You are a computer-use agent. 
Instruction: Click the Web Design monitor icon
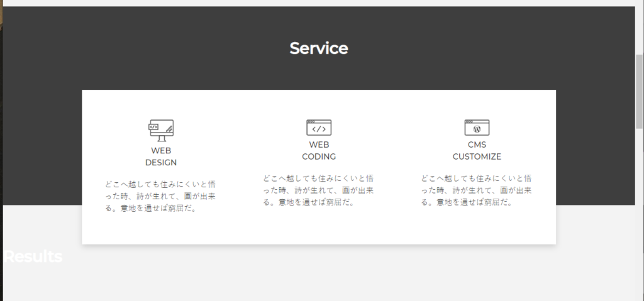pyautogui.click(x=161, y=130)
